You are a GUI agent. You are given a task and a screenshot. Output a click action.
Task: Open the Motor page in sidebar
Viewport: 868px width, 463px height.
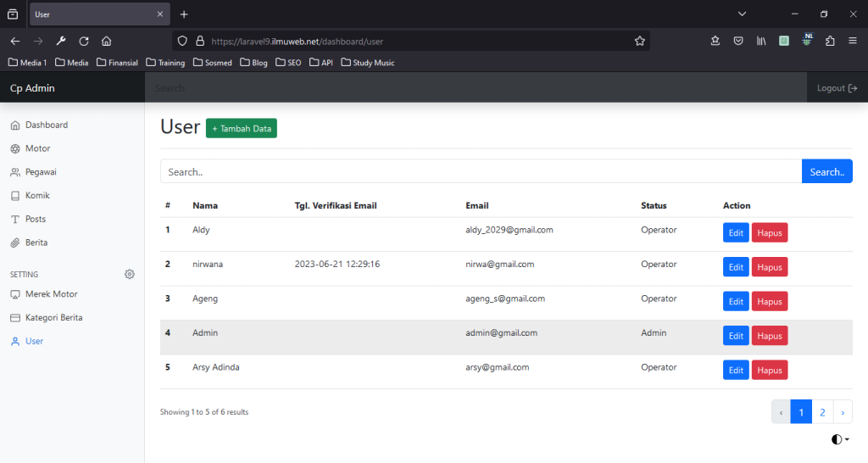(x=37, y=148)
